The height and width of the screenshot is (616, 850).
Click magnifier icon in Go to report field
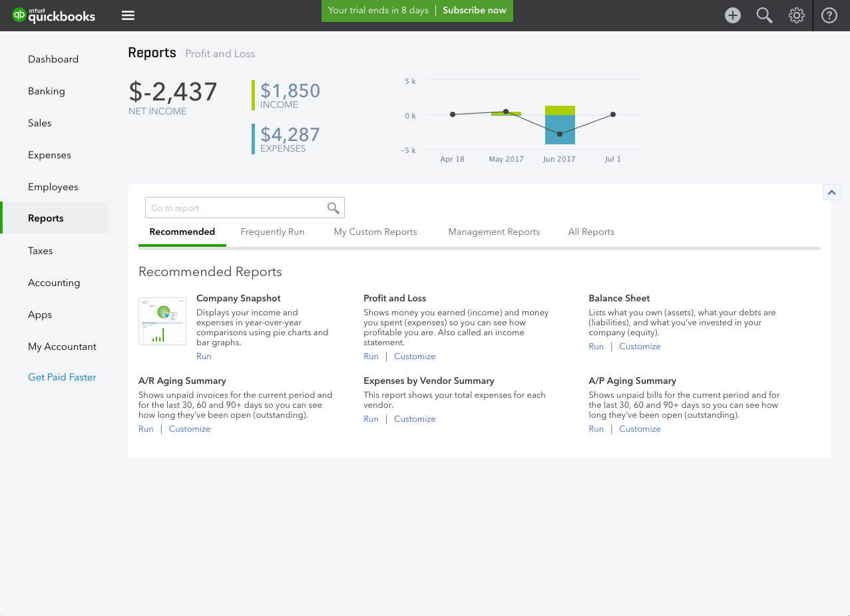click(333, 208)
